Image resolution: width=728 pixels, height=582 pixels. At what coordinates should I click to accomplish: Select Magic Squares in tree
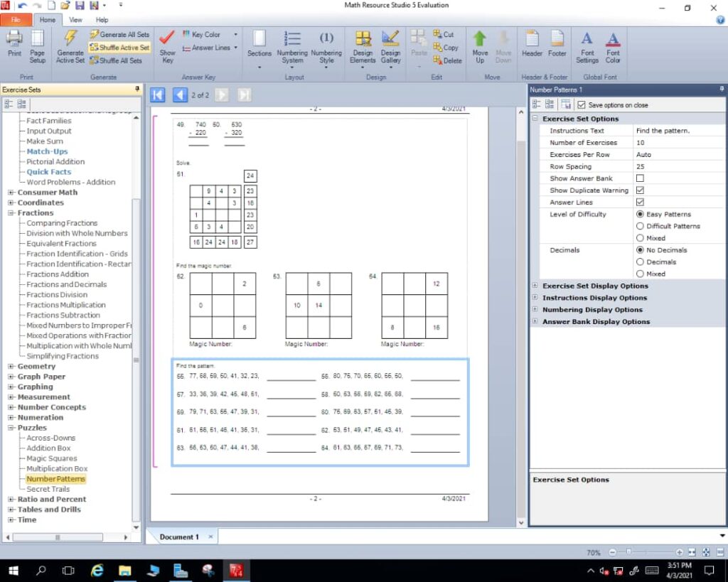coord(51,458)
